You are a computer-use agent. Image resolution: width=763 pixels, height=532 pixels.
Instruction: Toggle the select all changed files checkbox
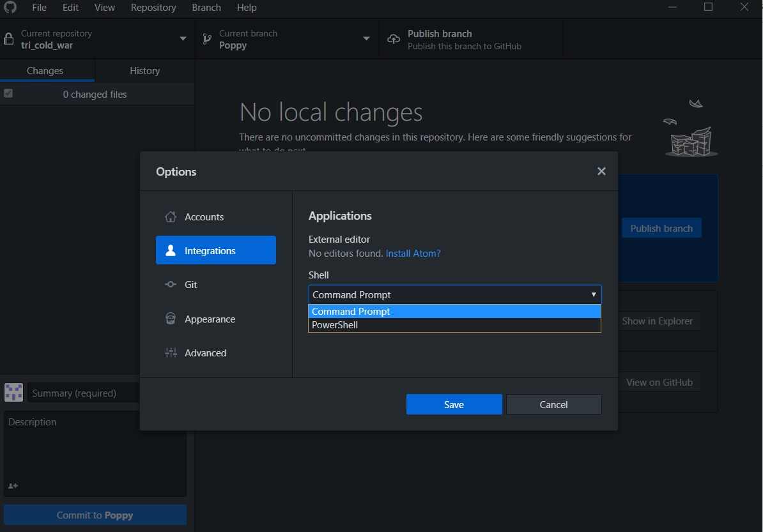click(x=8, y=93)
